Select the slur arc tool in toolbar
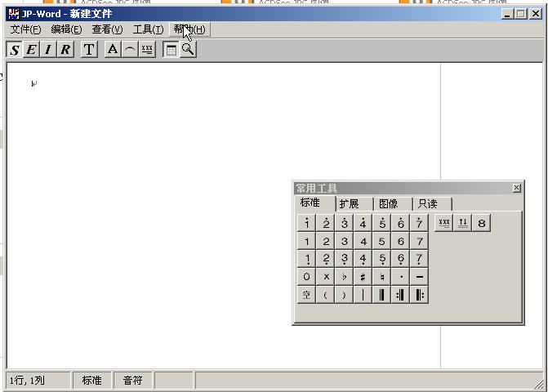The height and width of the screenshot is (392, 548). click(x=130, y=50)
